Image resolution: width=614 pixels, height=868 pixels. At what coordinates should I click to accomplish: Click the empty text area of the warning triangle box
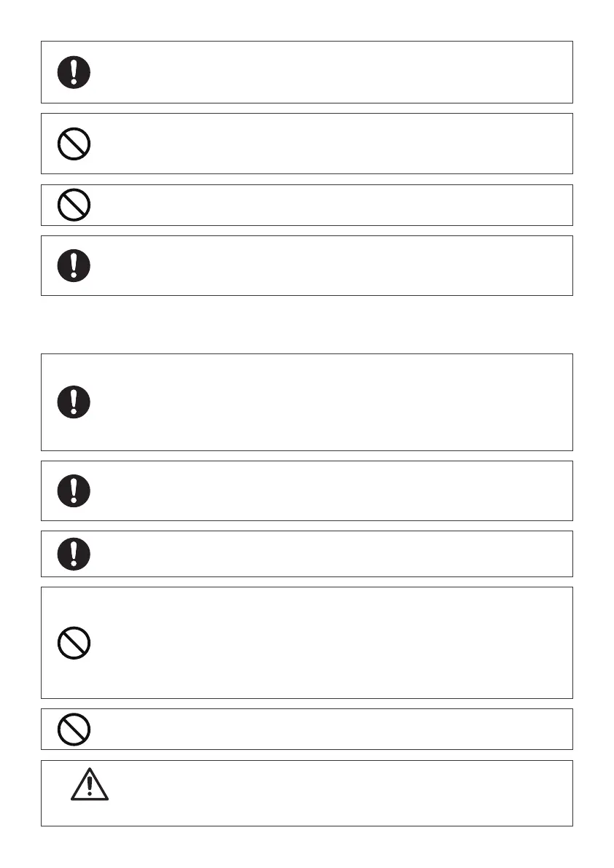click(x=335, y=793)
